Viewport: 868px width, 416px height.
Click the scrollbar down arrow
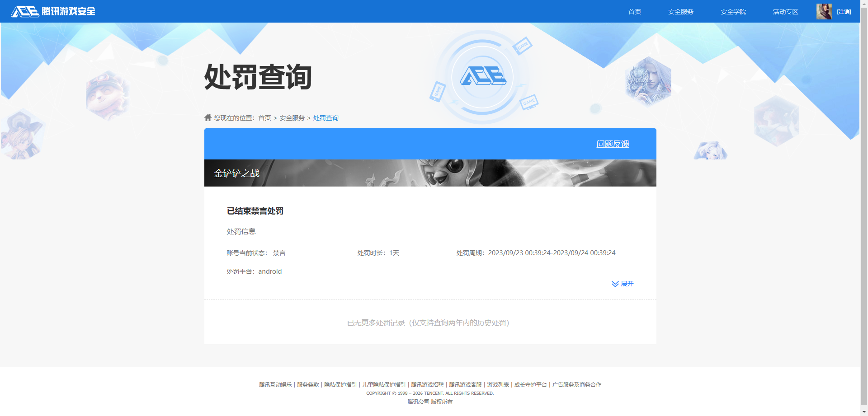tap(864, 411)
